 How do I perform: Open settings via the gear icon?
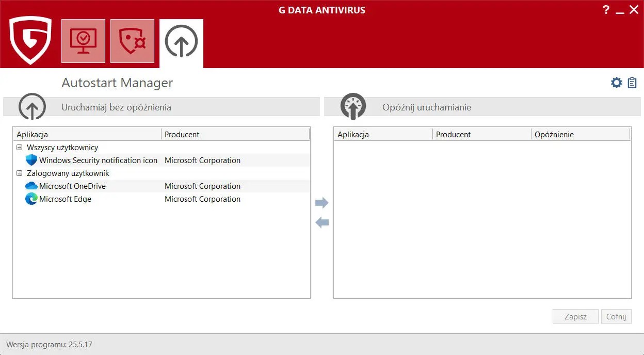coord(616,83)
